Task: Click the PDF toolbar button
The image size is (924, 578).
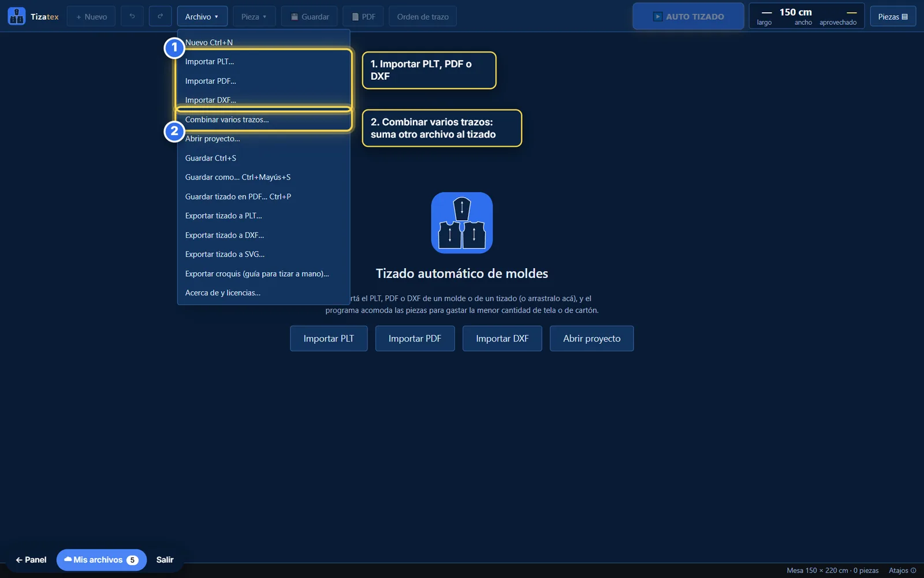Action: [x=363, y=17]
